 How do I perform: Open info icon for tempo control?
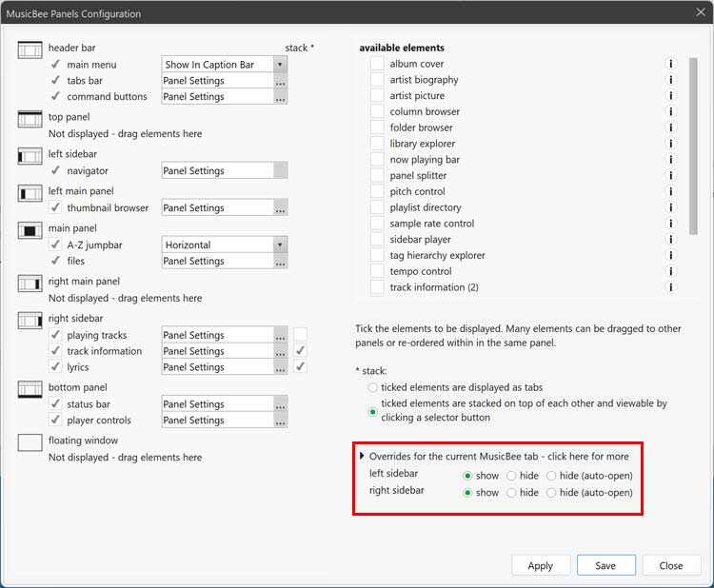click(671, 271)
